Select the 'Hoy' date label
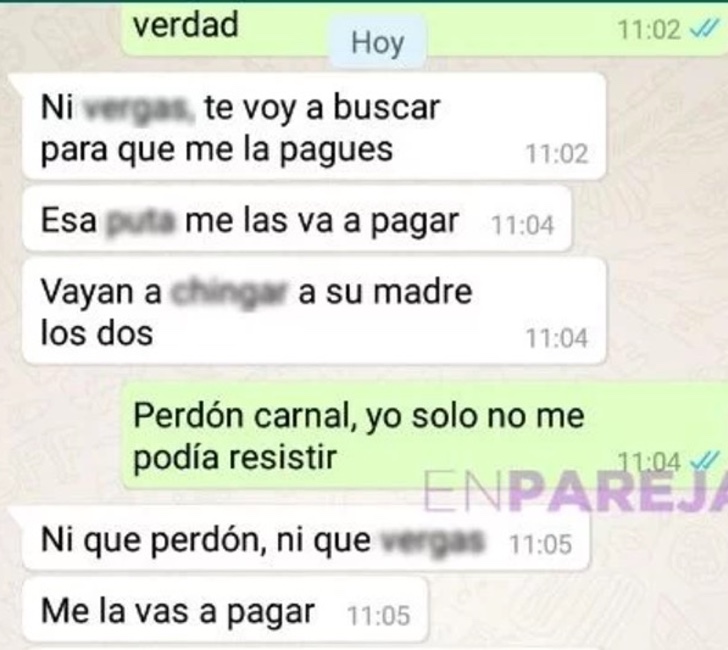The height and width of the screenshot is (650, 728). coord(377,43)
